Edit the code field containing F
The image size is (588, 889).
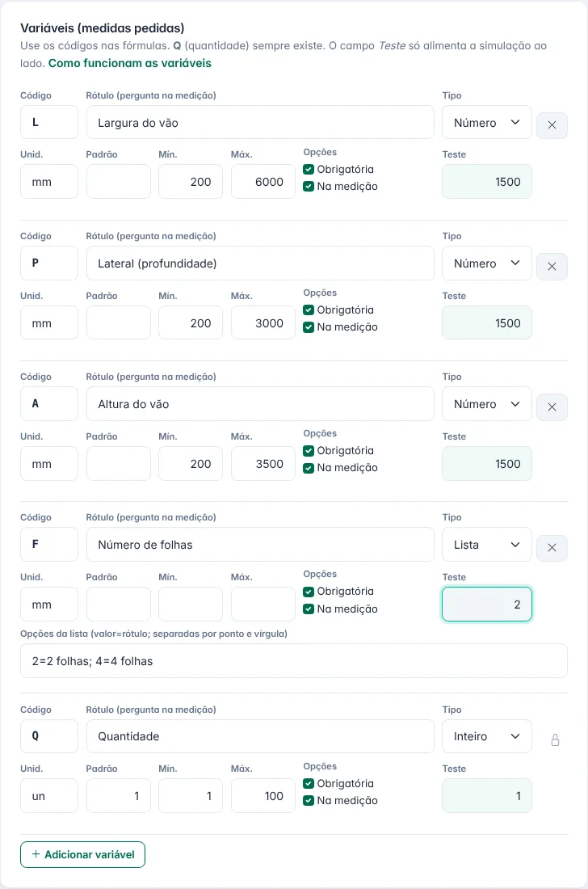pyautogui.click(x=49, y=544)
